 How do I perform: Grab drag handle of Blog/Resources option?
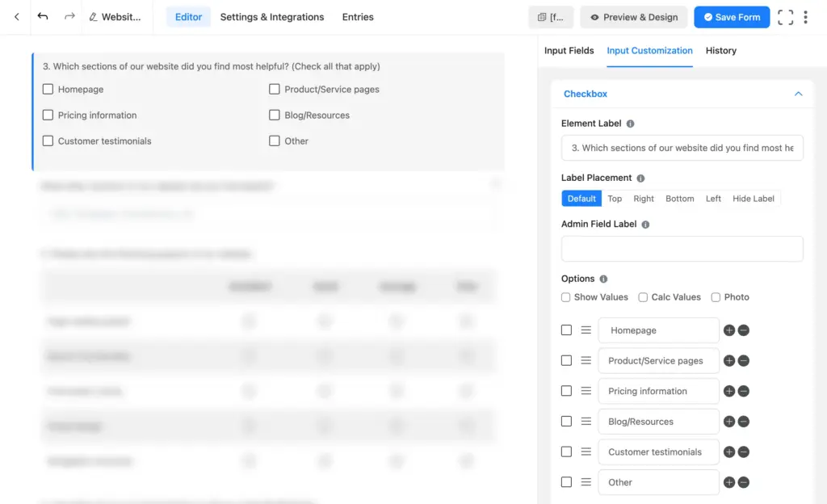coord(586,422)
